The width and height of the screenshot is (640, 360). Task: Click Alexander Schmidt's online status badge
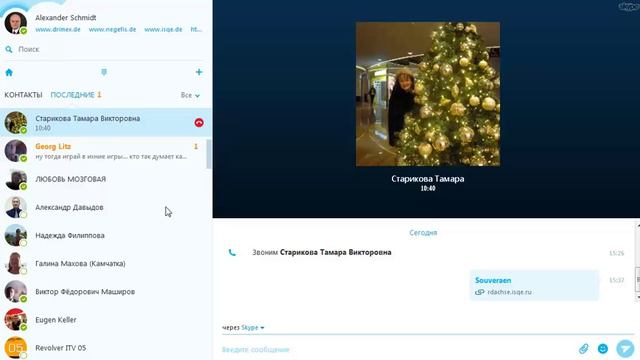24,31
